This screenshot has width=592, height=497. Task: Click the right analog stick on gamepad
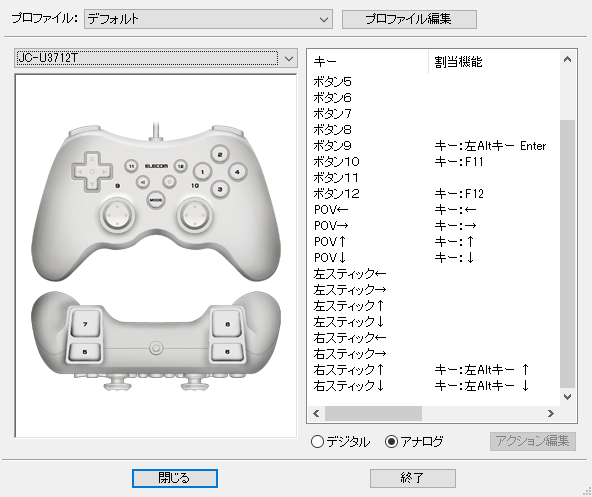click(x=194, y=214)
